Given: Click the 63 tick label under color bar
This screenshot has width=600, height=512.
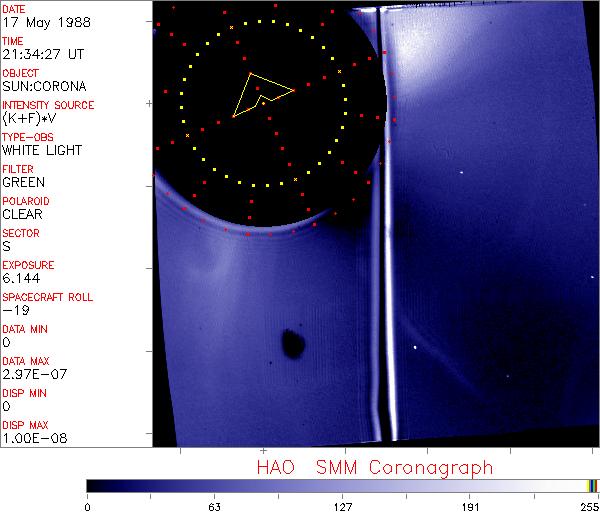Looking at the screenshot, I should tap(214, 505).
